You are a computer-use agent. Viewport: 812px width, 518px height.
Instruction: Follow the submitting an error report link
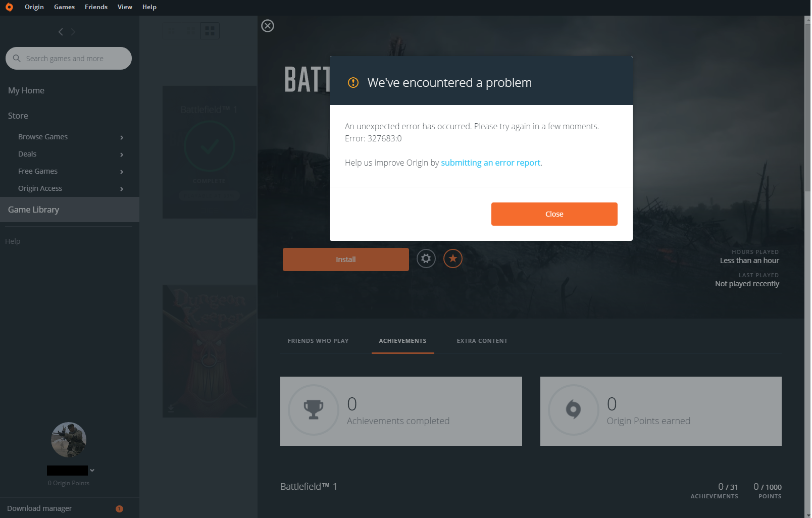[490, 163]
